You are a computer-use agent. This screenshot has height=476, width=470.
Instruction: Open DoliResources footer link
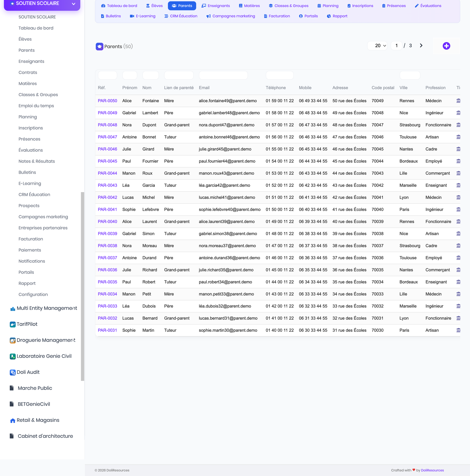432,470
